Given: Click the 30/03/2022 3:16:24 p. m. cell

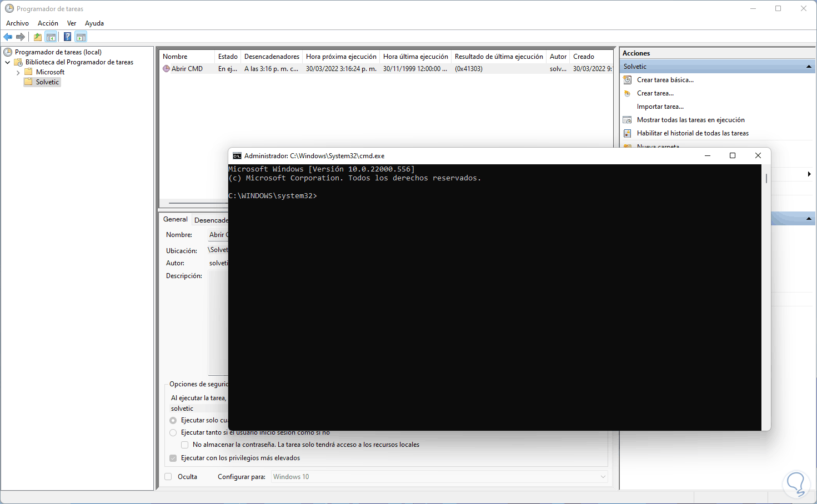Looking at the screenshot, I should [341, 69].
